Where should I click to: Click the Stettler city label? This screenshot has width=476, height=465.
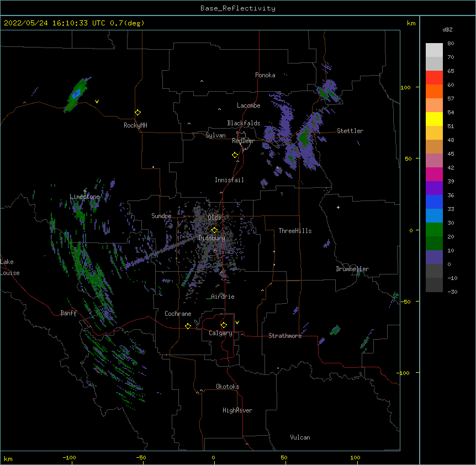tap(350, 131)
